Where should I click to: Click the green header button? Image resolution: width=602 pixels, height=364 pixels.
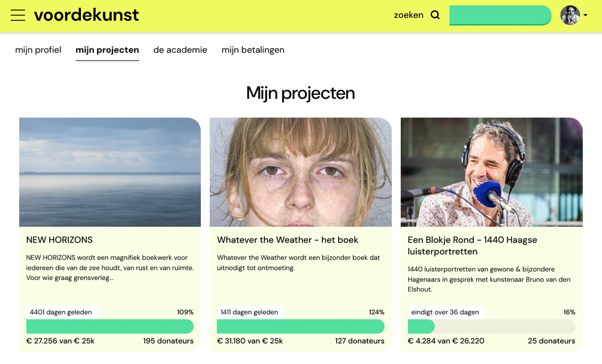pyautogui.click(x=500, y=15)
